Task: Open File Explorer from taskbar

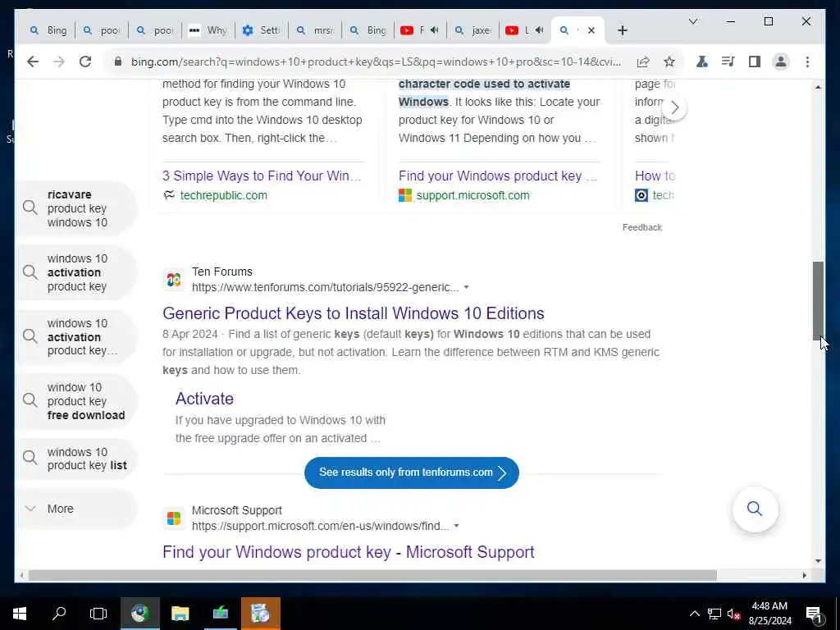Action: (180, 614)
